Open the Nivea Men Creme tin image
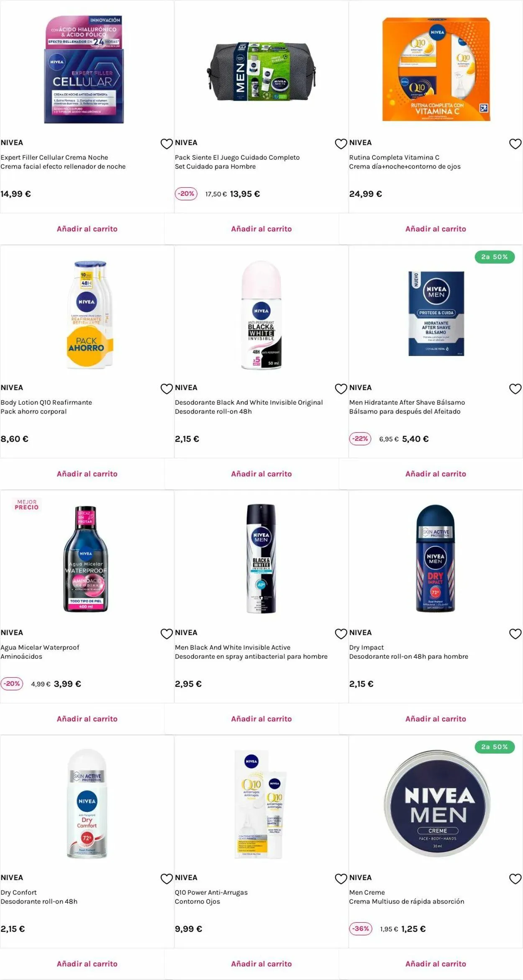 coord(437,804)
